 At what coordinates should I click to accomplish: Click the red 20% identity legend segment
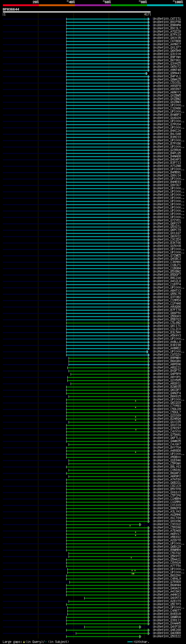pos(21,5)
